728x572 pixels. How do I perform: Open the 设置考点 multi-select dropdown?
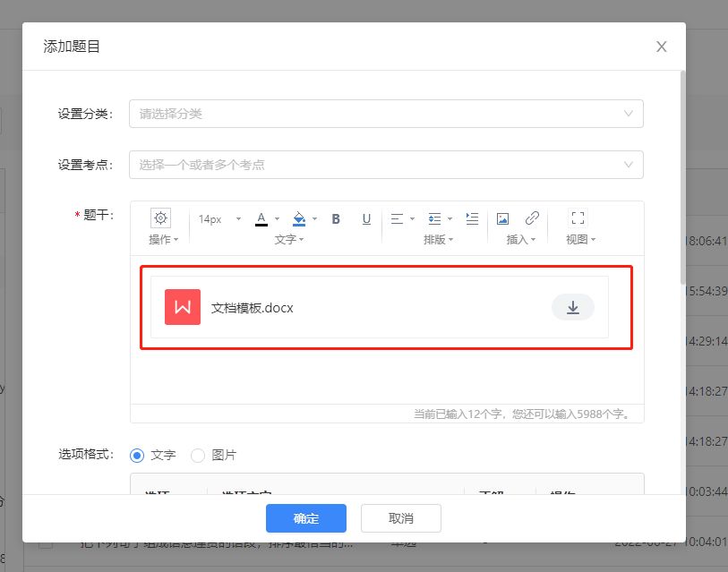point(386,165)
